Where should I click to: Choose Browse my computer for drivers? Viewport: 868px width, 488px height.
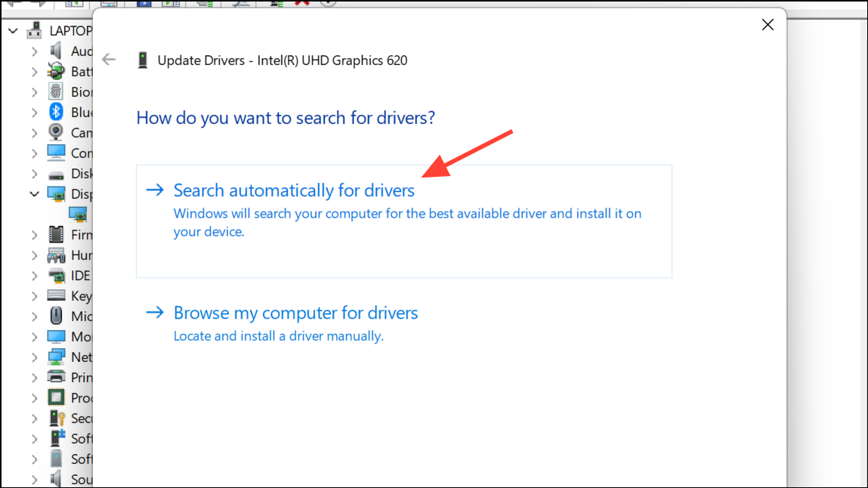click(x=295, y=313)
